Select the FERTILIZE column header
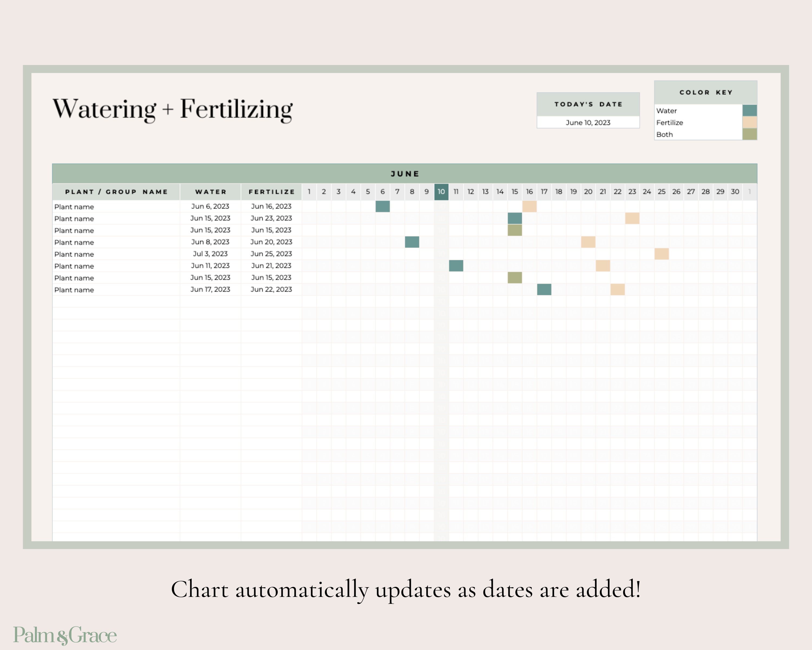This screenshot has width=812, height=650. click(x=272, y=192)
